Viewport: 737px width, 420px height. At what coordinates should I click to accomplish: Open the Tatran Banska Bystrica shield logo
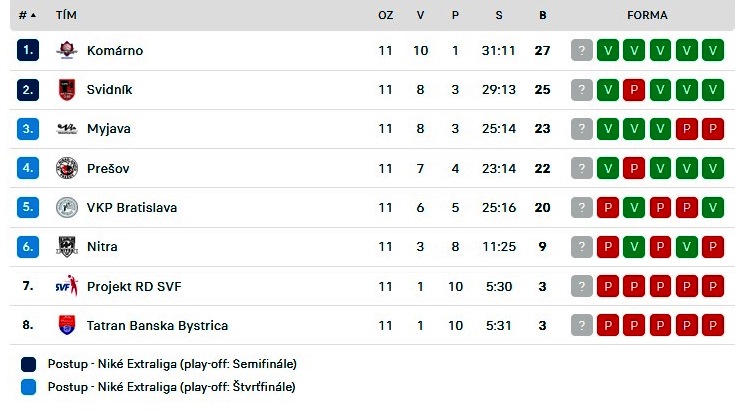67,325
